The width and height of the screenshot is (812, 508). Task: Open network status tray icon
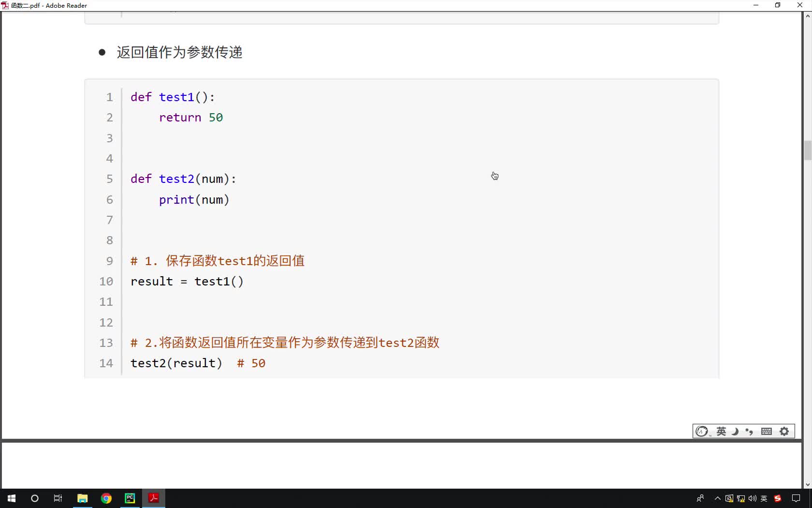tap(740, 498)
